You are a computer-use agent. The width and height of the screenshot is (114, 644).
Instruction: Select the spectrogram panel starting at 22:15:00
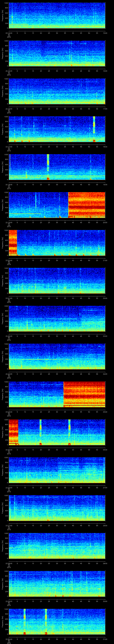(57, 54)
